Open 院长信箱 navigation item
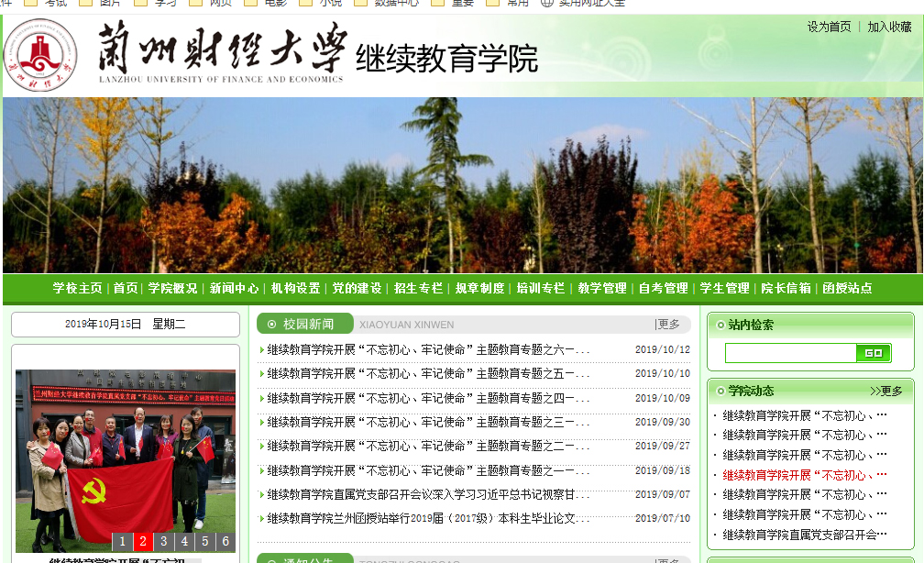This screenshot has height=563, width=924. point(786,288)
